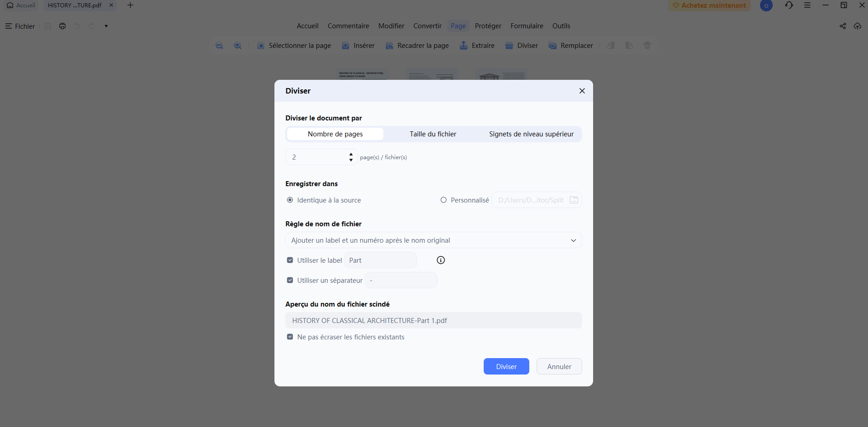
Task: Click the Remplacer page tool
Action: 571,46
